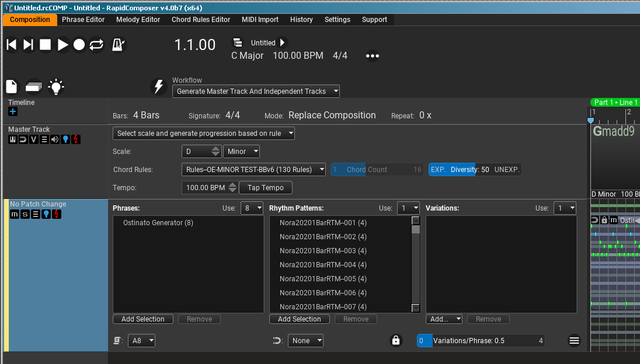Screen dimensions: 640x364
Task: Add a timeline item with blue plus
Action: coord(13,112)
